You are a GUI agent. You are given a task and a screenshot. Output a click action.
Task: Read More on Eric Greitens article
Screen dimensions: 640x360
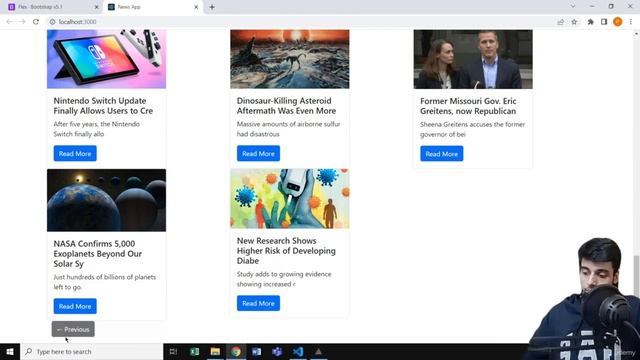[442, 154]
